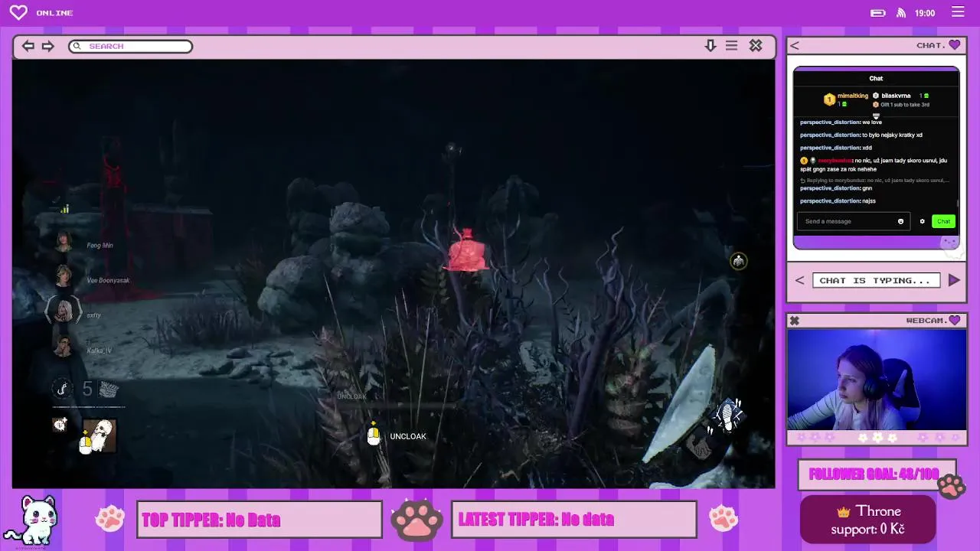This screenshot has width=980, height=551.
Task: Expand the gift leaderboard with the down arrow
Action: click(x=876, y=116)
